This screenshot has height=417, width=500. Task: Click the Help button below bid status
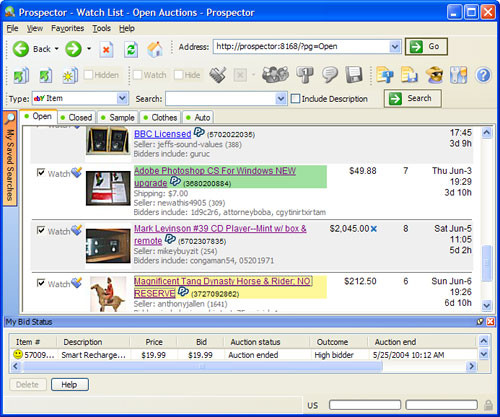coord(70,384)
